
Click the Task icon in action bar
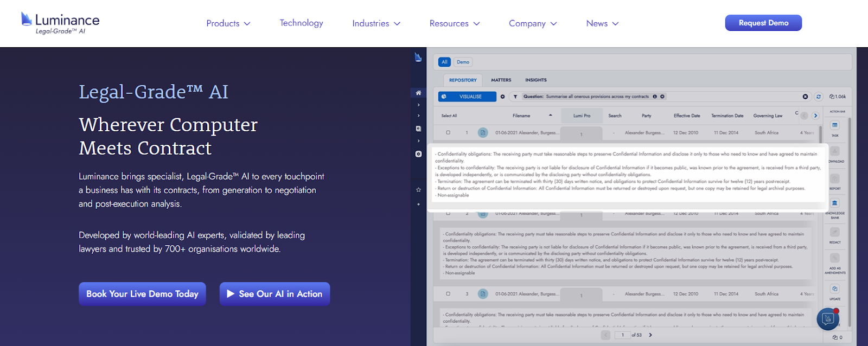click(835, 125)
